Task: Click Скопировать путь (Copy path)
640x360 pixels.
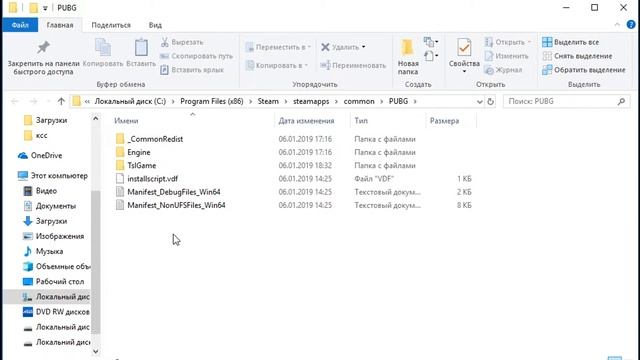Action: coord(196,56)
